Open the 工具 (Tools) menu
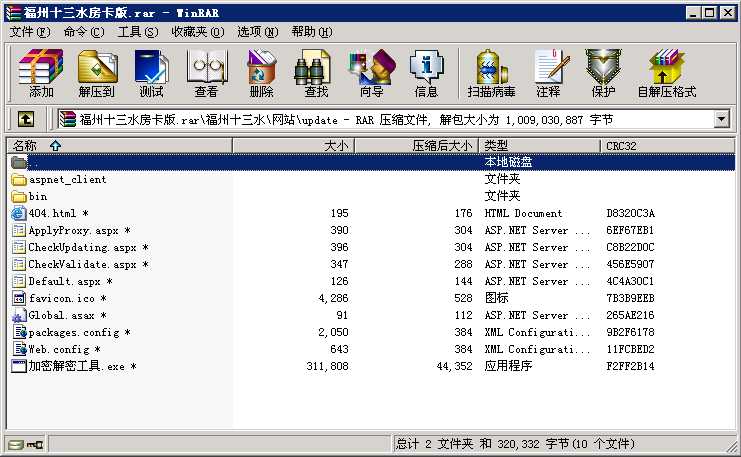 pos(138,32)
